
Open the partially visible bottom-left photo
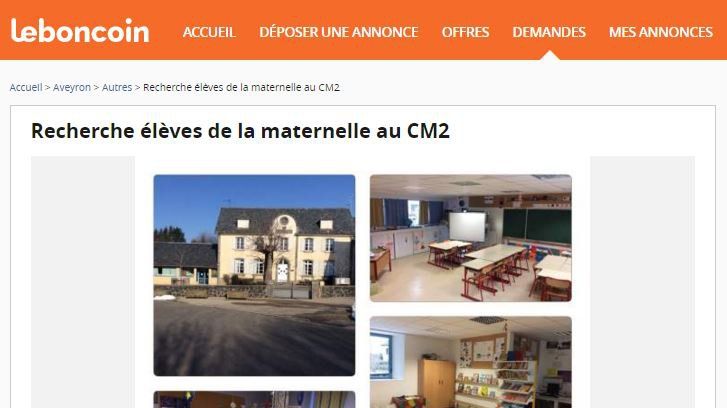coord(254,400)
